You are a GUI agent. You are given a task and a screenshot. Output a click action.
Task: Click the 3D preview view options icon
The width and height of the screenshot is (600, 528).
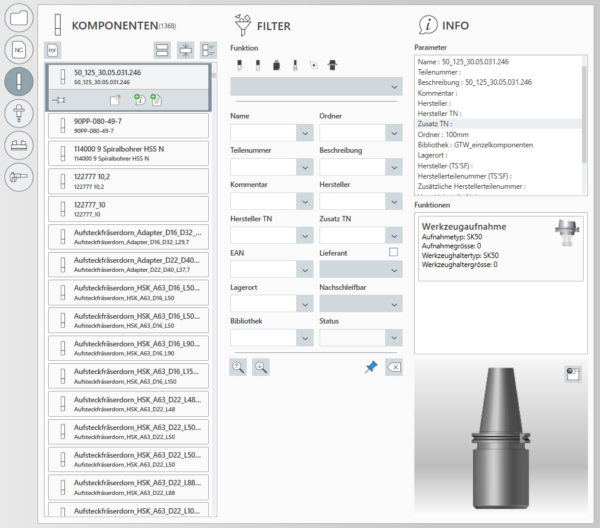(x=573, y=374)
